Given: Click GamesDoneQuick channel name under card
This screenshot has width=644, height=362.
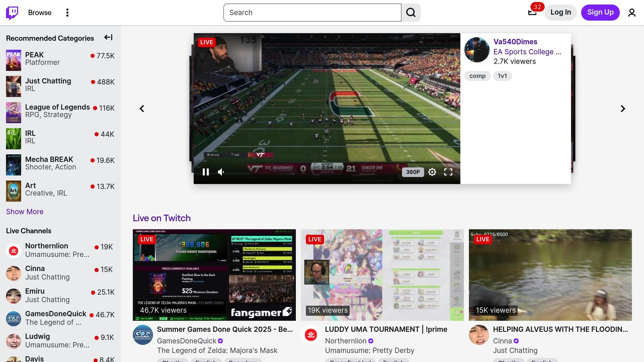Looking at the screenshot, I should pyautogui.click(x=186, y=341).
